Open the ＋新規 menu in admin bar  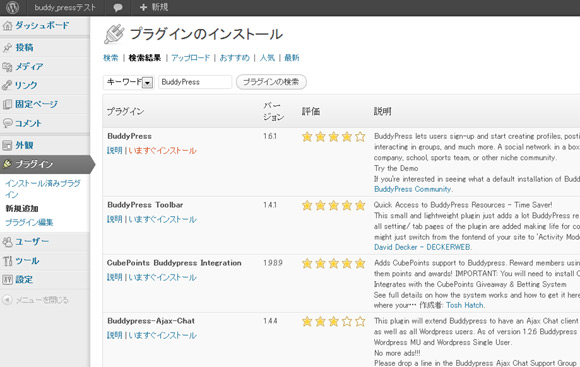154,7
